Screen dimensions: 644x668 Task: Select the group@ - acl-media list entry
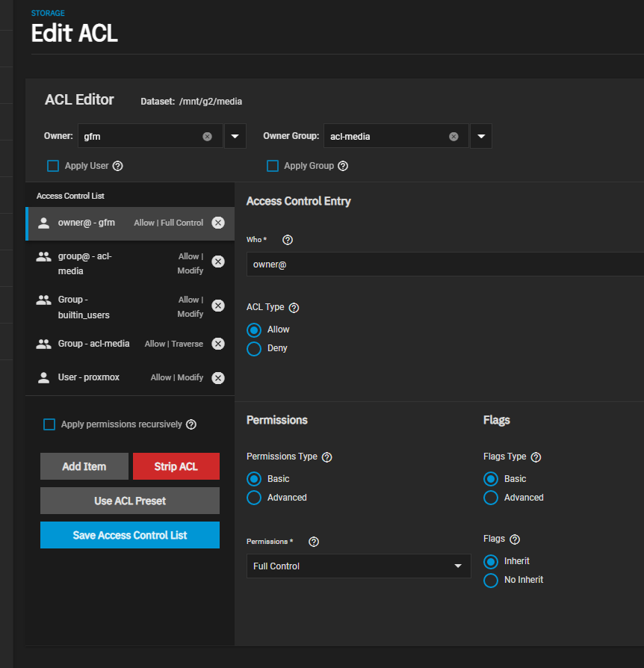130,263
